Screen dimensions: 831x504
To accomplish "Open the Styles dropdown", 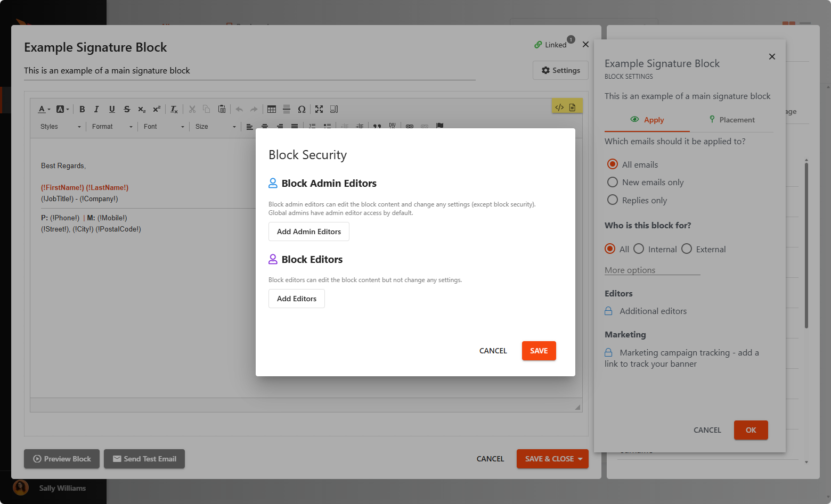I will point(60,127).
